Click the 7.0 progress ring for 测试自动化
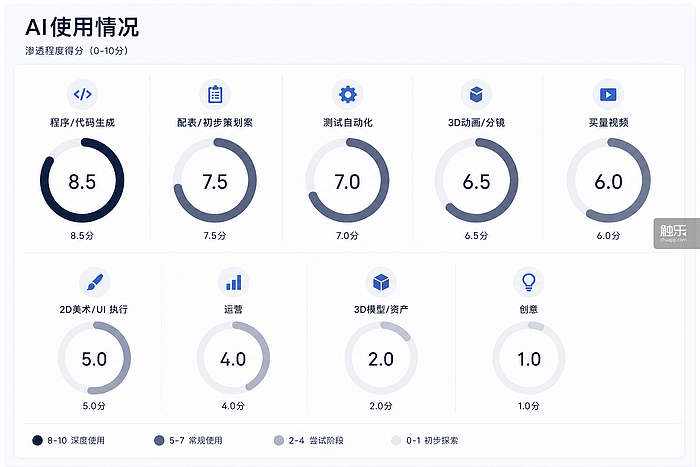Viewport: 700px width, 467px height. 347,180
